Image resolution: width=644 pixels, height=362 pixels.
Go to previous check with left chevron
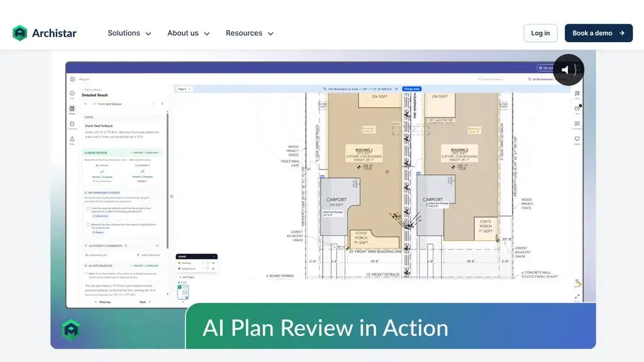tap(86, 104)
